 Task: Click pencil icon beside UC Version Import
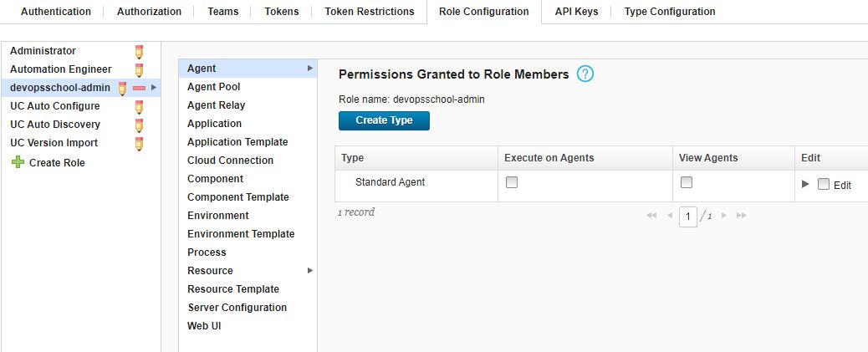pos(139,143)
